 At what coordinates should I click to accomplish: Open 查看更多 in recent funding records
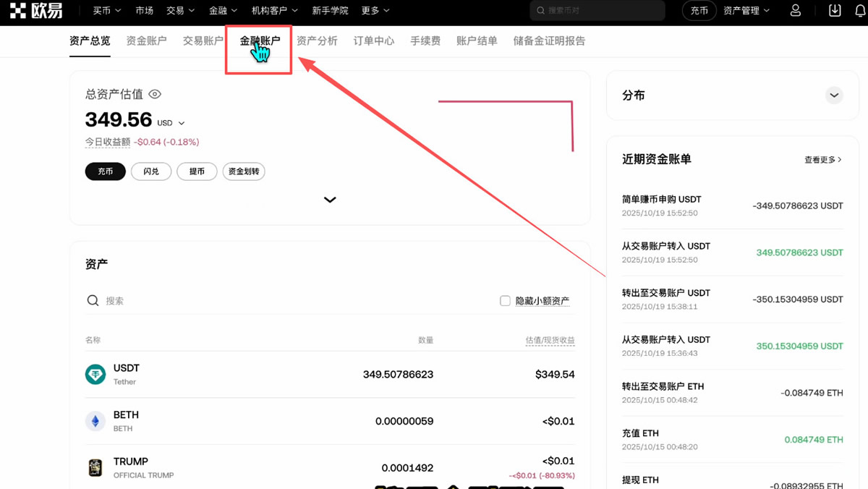coord(821,159)
